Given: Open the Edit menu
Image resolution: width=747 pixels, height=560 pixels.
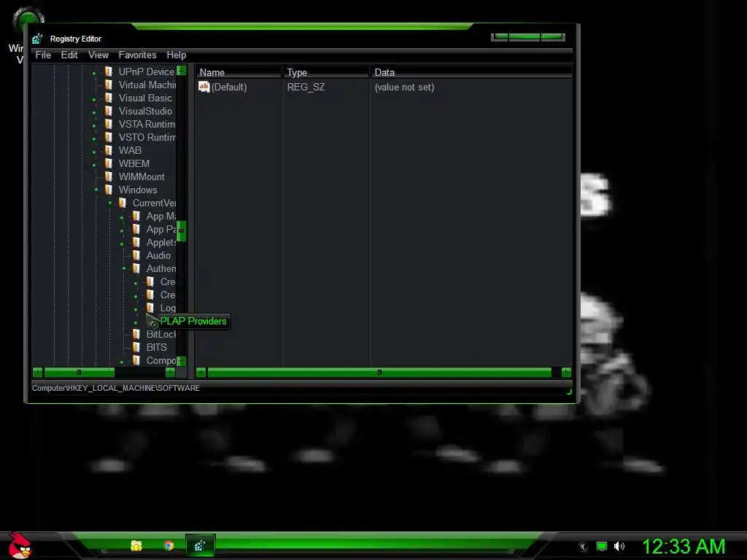Looking at the screenshot, I should click(69, 55).
